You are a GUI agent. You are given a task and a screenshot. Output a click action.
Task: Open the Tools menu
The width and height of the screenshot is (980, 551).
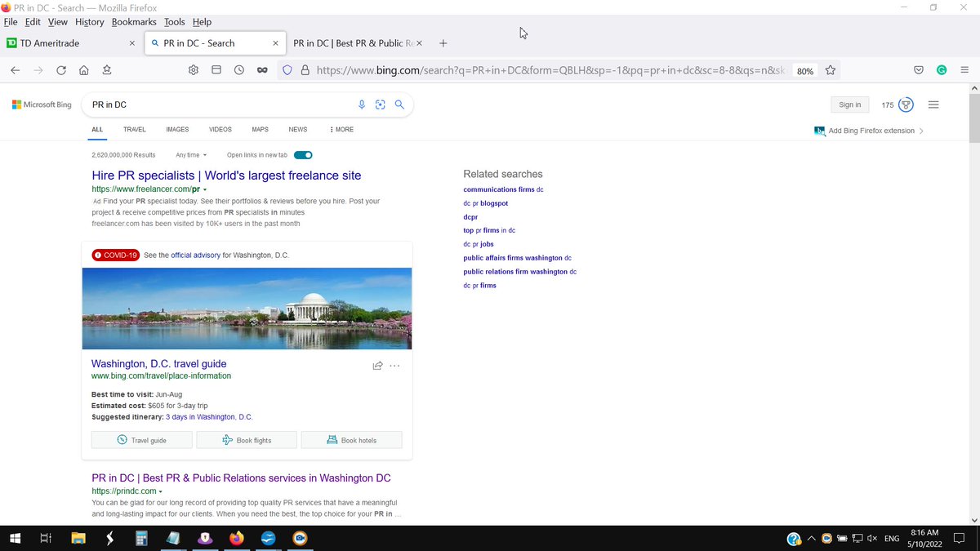(x=175, y=22)
